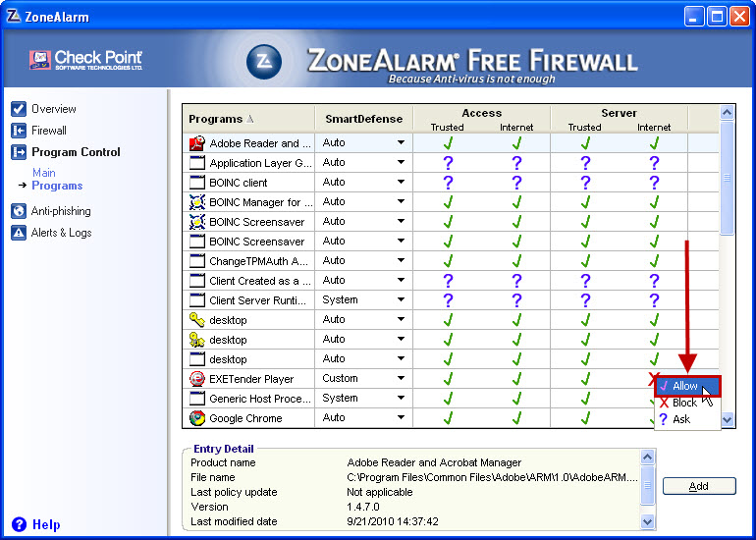Click the EXETender Player icon
The width and height of the screenshot is (756, 540).
pos(197,379)
